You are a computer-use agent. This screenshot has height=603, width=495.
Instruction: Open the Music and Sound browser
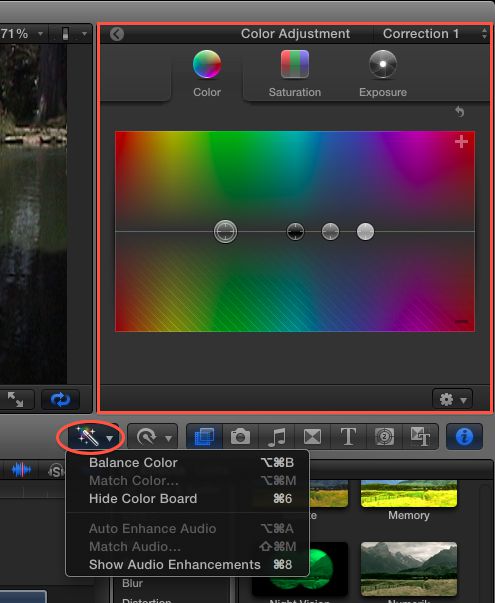tap(276, 436)
